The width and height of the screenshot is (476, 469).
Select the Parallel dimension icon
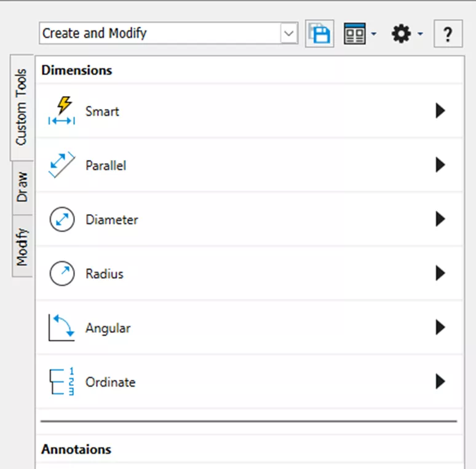click(x=61, y=166)
